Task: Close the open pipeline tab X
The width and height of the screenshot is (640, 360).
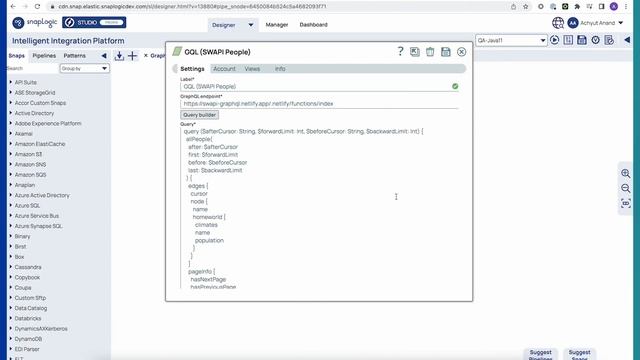Action: click(146, 56)
